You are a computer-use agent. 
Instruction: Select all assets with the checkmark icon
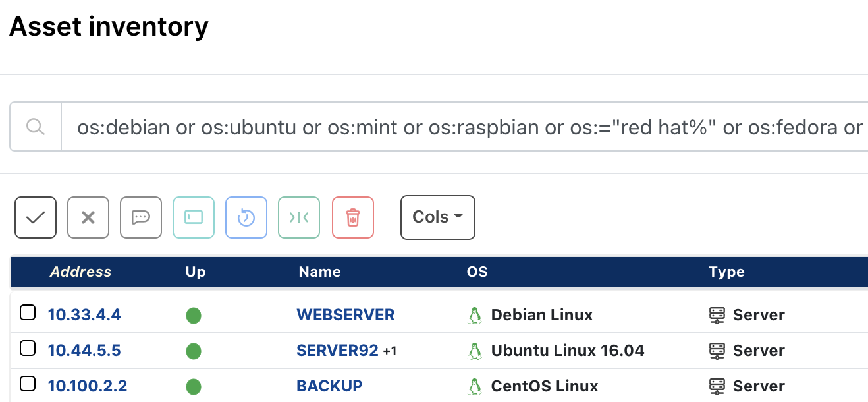click(x=35, y=217)
